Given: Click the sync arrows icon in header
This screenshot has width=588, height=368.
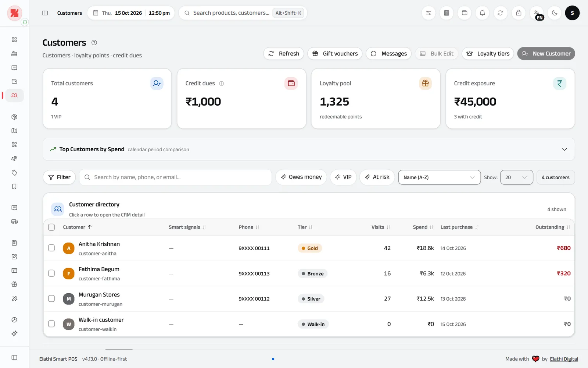Looking at the screenshot, I should click(x=500, y=13).
